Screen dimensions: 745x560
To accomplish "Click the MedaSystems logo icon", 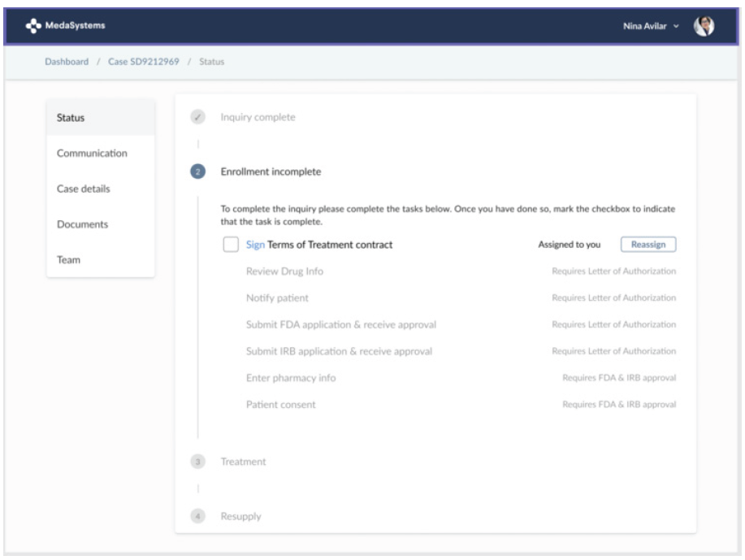I will 32,27.
